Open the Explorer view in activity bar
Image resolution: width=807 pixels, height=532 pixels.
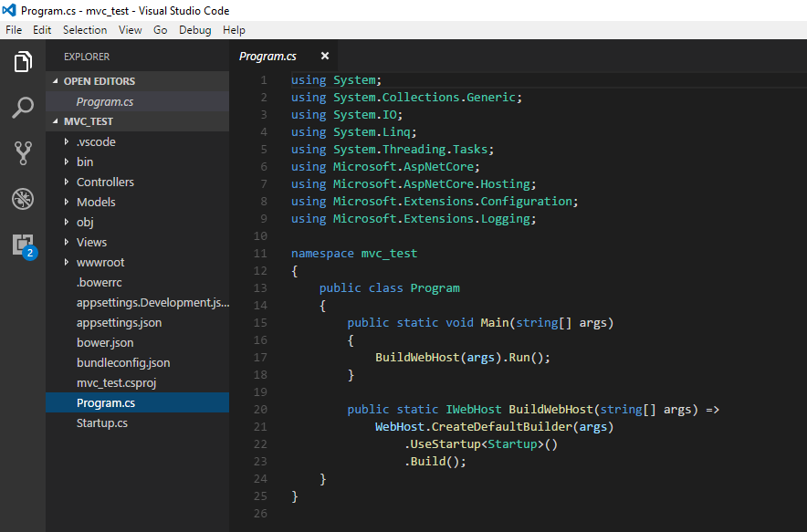(x=23, y=62)
